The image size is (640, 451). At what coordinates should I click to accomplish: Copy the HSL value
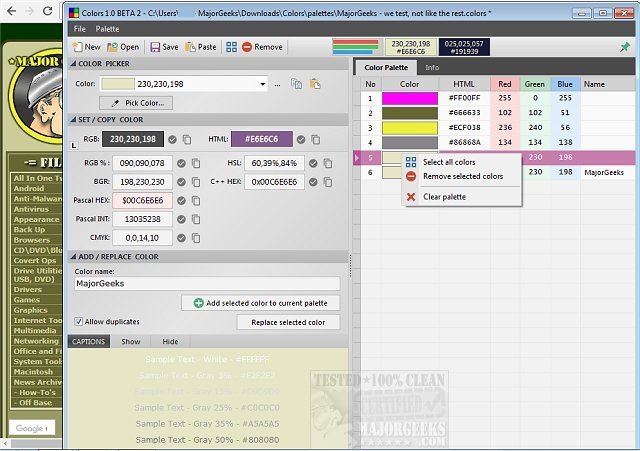[328, 163]
